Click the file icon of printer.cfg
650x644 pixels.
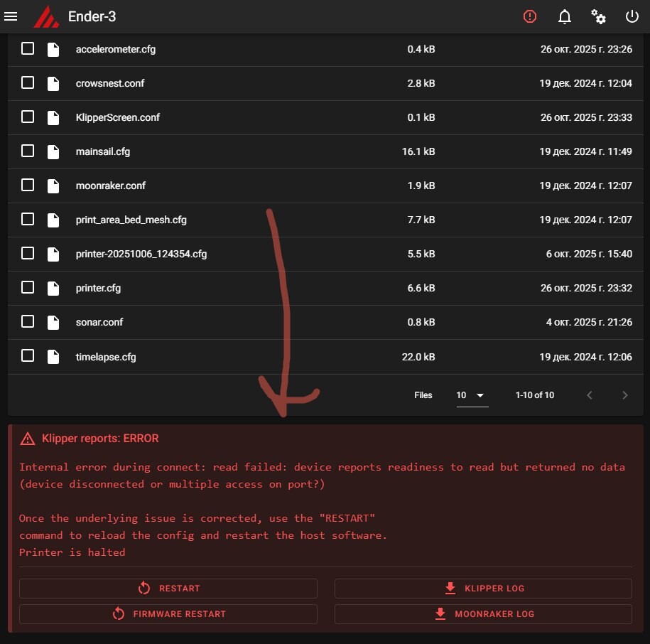click(x=53, y=288)
